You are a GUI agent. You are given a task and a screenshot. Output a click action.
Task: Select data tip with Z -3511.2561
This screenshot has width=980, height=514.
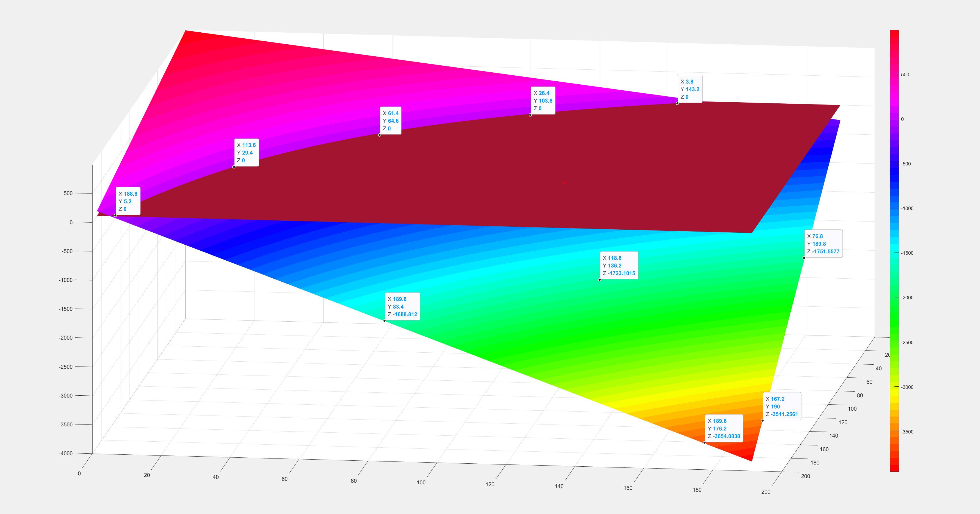tap(782, 406)
